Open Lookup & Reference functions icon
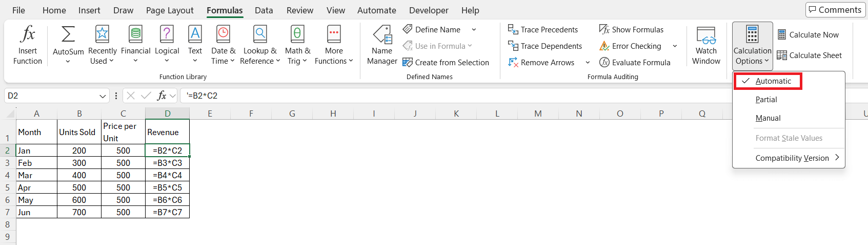The height and width of the screenshot is (245, 868). coord(260,34)
